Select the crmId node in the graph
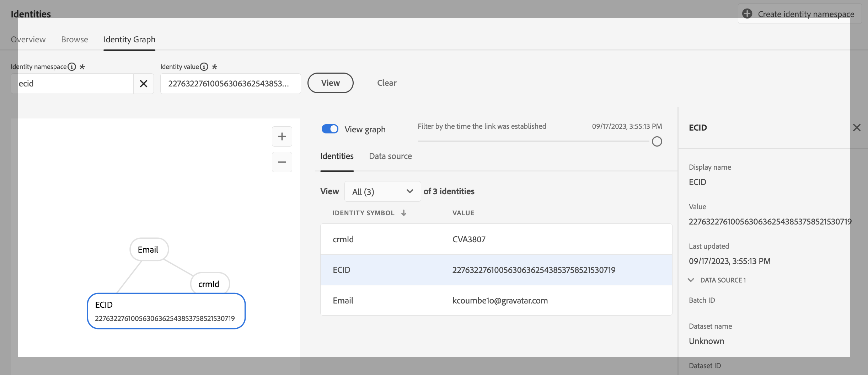This screenshot has height=375, width=868. [210, 284]
